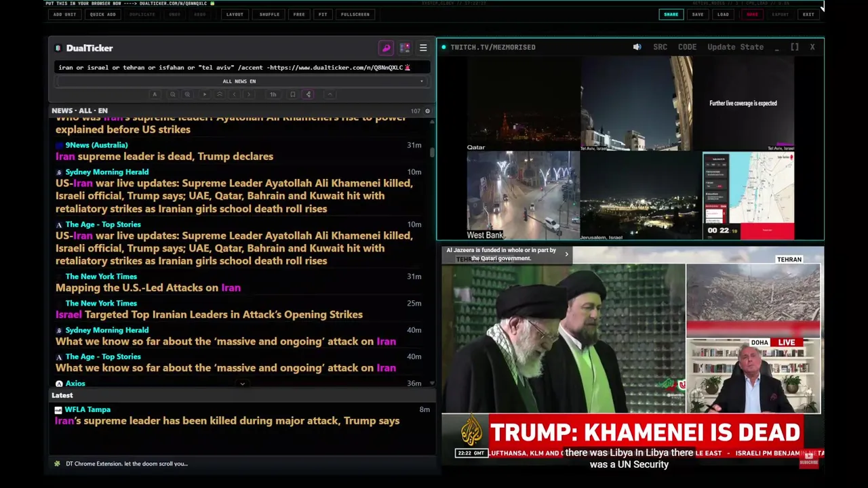Click the LOAD button
The image size is (868, 488).
(x=724, y=14)
